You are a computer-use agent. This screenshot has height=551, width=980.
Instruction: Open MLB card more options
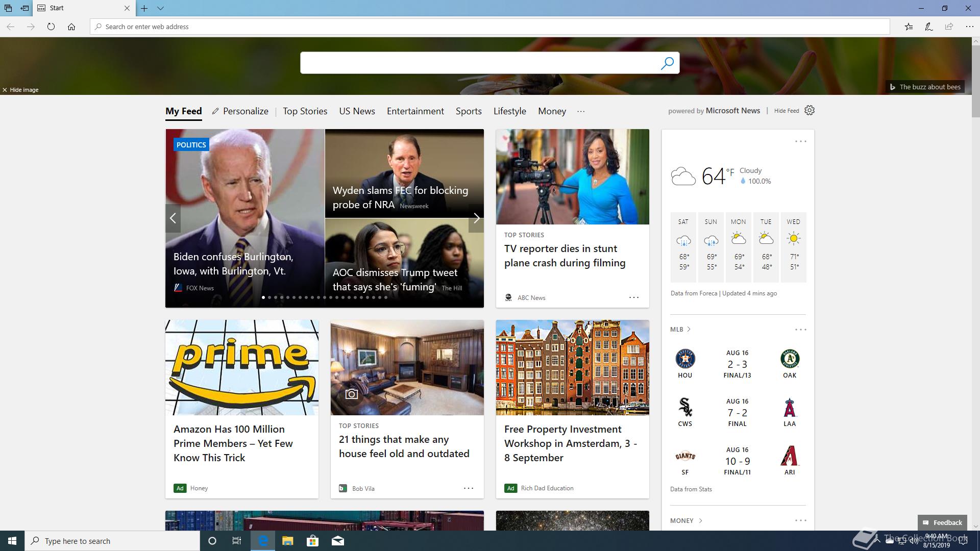(800, 330)
